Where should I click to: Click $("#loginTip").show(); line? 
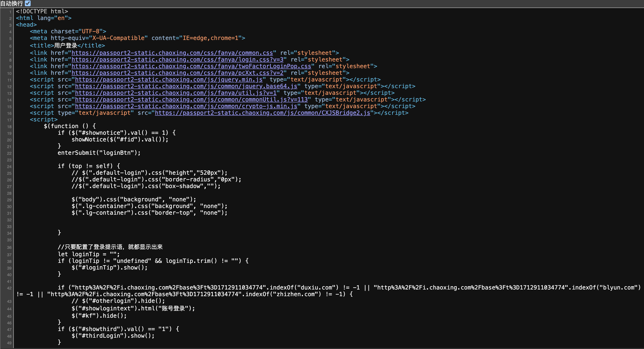pos(110,268)
